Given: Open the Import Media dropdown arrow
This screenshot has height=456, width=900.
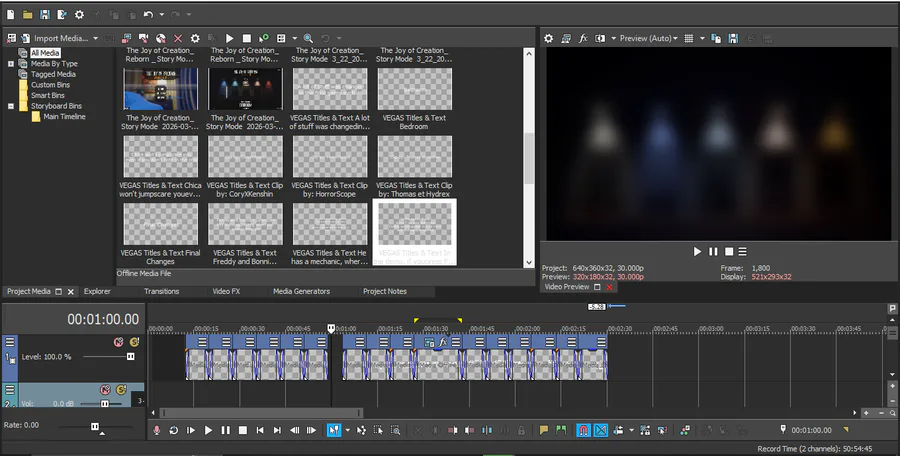Looking at the screenshot, I should pyautogui.click(x=96, y=38).
